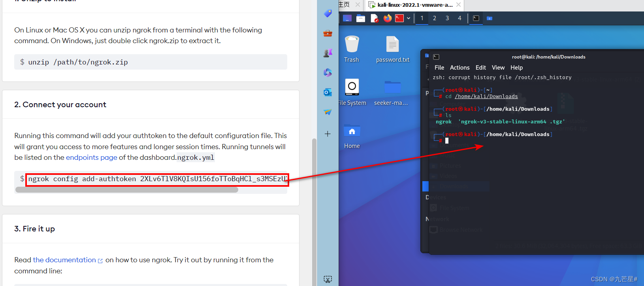The width and height of the screenshot is (644, 286).
Task: Open the File System desktop icon
Action: [352, 93]
